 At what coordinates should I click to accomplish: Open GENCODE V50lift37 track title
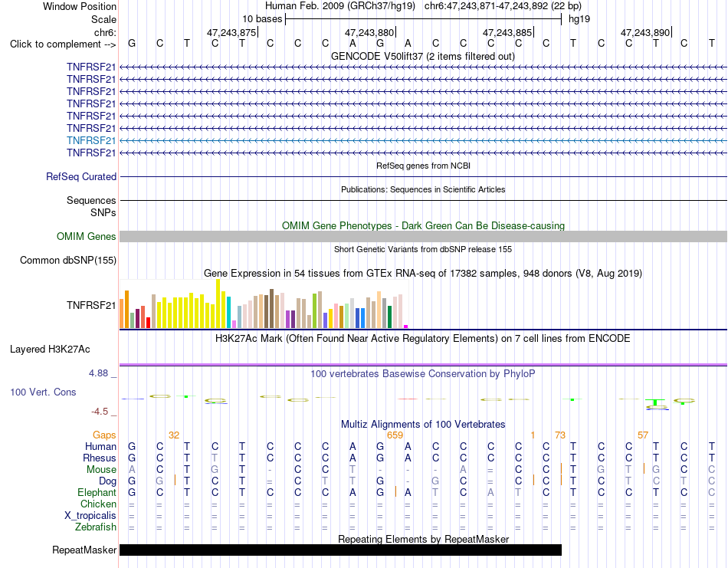tap(422, 56)
